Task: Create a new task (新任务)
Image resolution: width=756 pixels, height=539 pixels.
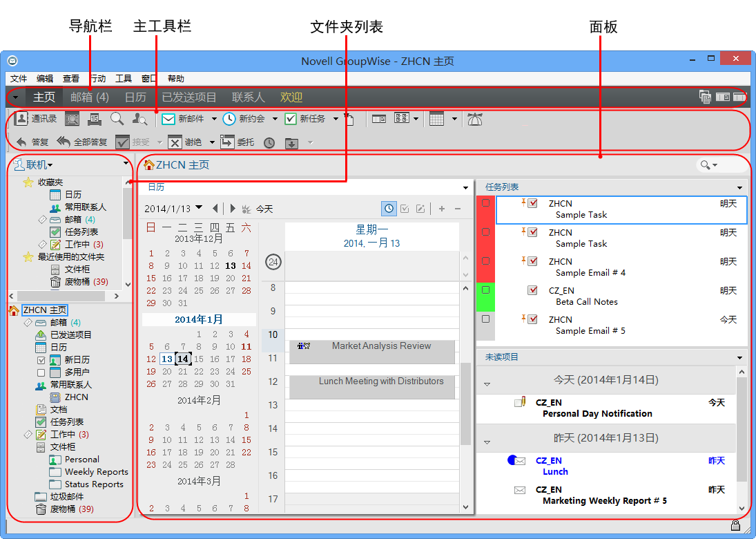Action: pos(304,119)
